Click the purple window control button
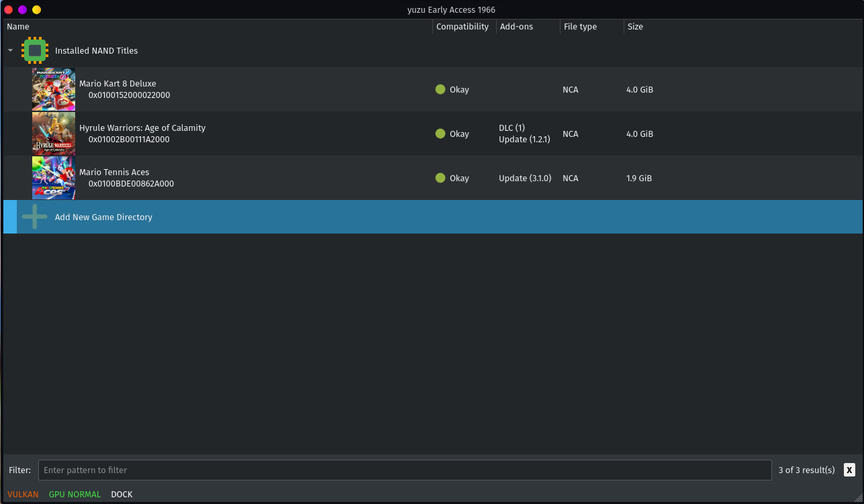This screenshot has width=864, height=504. pos(22,9)
